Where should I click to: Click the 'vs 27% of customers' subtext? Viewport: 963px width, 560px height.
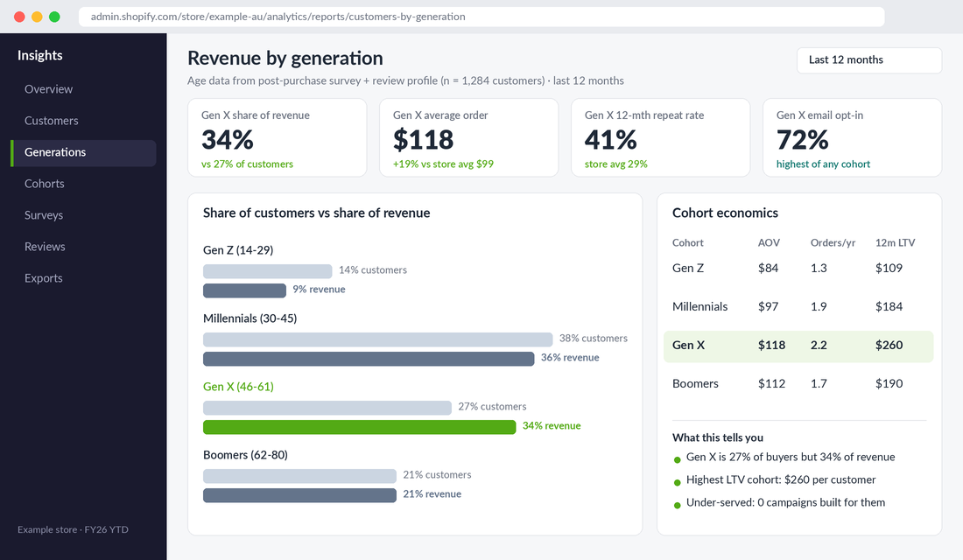pos(247,164)
